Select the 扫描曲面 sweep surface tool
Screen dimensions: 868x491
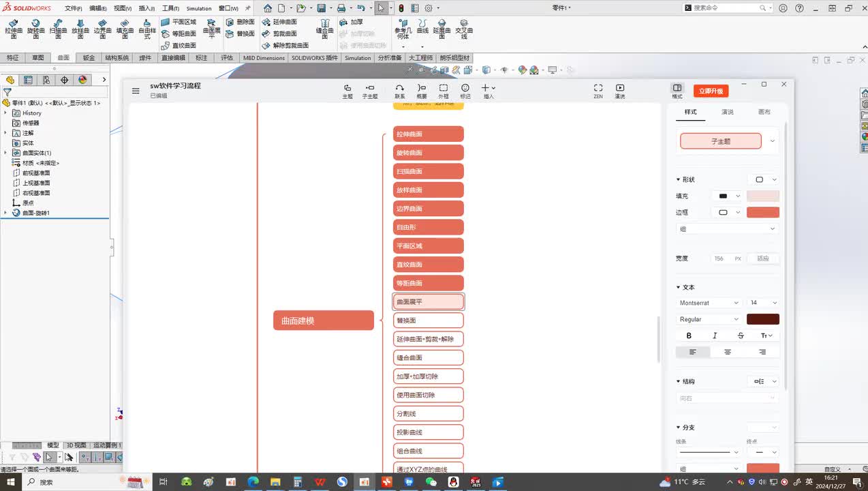58,30
